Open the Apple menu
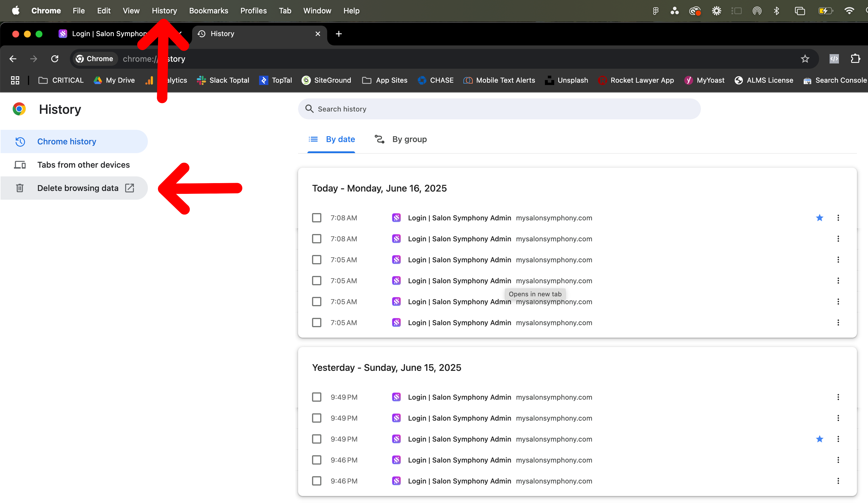Viewport: 868px width, 503px height. (15, 11)
